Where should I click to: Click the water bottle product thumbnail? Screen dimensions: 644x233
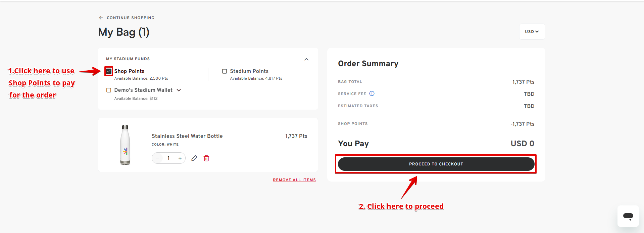pyautogui.click(x=125, y=145)
